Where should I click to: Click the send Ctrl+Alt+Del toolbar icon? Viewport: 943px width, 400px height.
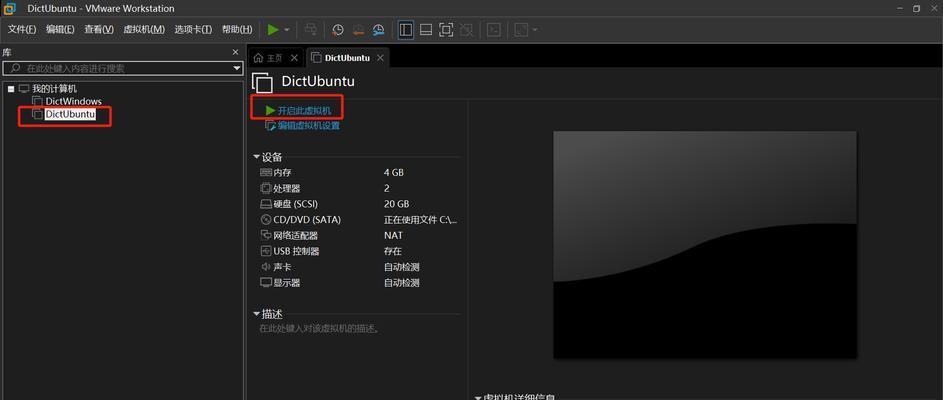310,29
